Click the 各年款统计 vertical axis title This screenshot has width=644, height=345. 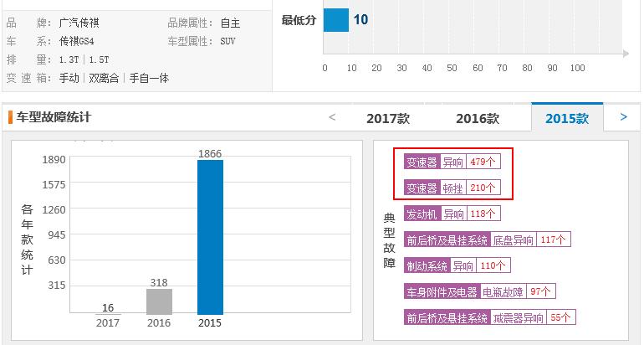(27, 239)
